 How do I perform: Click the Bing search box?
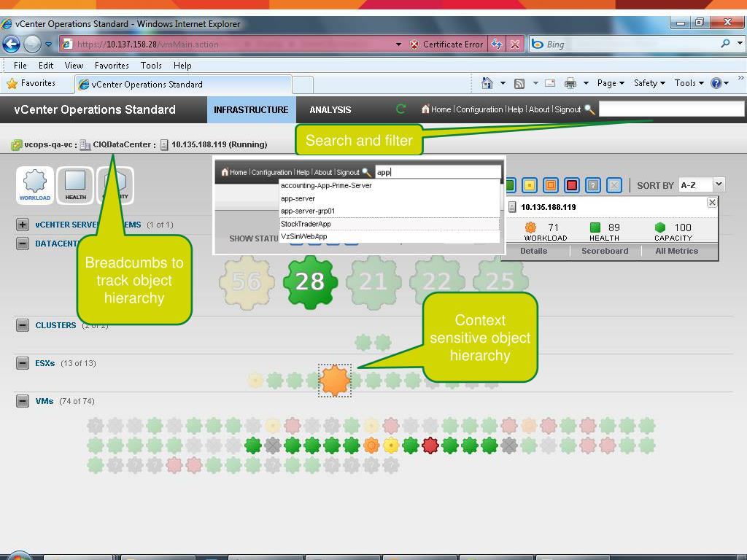[630, 44]
